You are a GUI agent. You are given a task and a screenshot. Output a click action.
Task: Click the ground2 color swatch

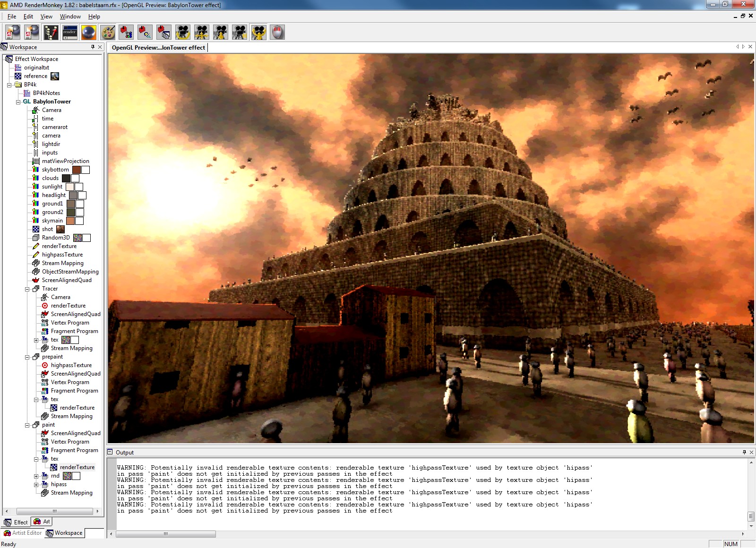[x=71, y=212]
